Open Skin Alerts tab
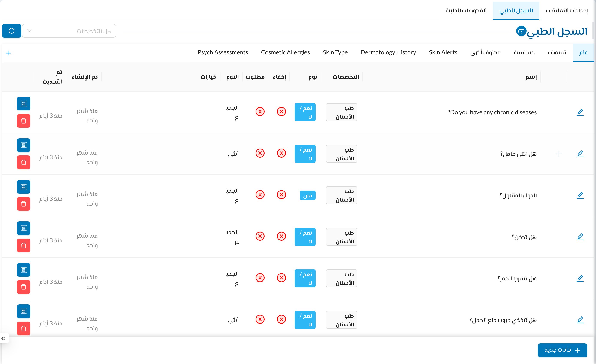 (x=443, y=52)
